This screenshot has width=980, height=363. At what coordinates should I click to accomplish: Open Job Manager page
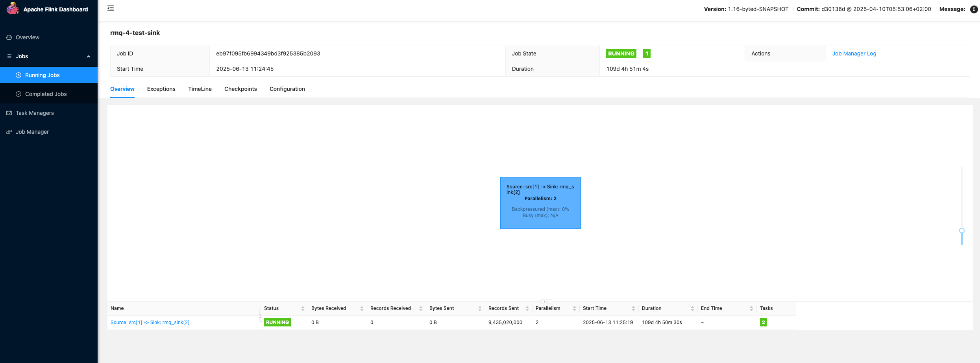pos(49,132)
